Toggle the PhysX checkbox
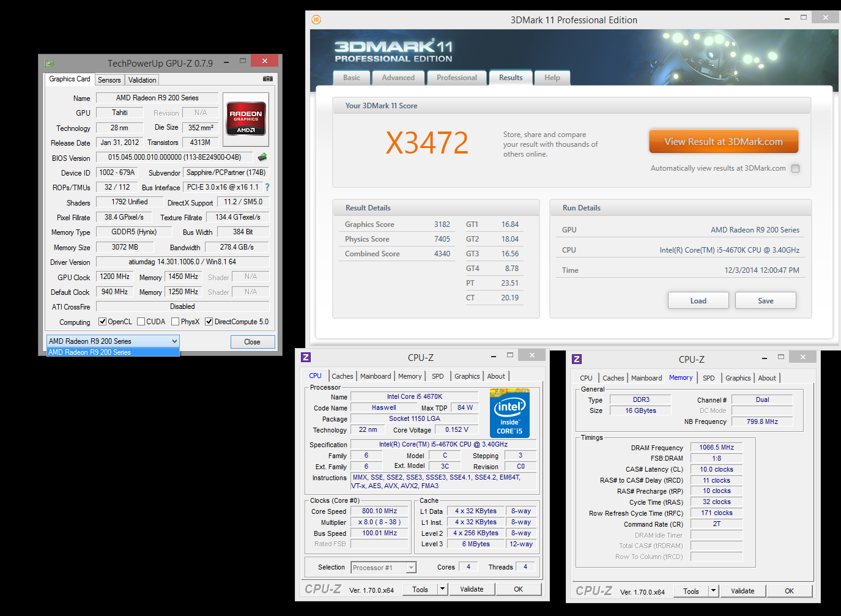This screenshot has height=616, width=841. pos(176,322)
